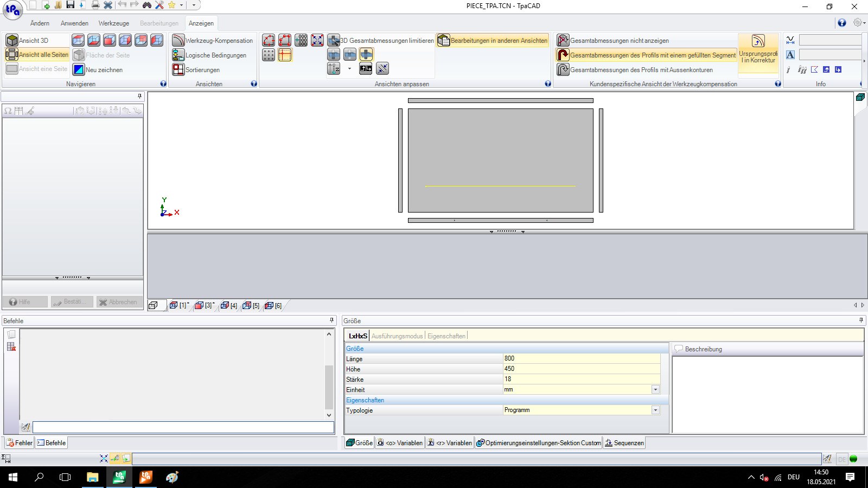The width and height of the screenshot is (868, 488).
Task: Select Logische Bedingungen icon
Action: 178,55
